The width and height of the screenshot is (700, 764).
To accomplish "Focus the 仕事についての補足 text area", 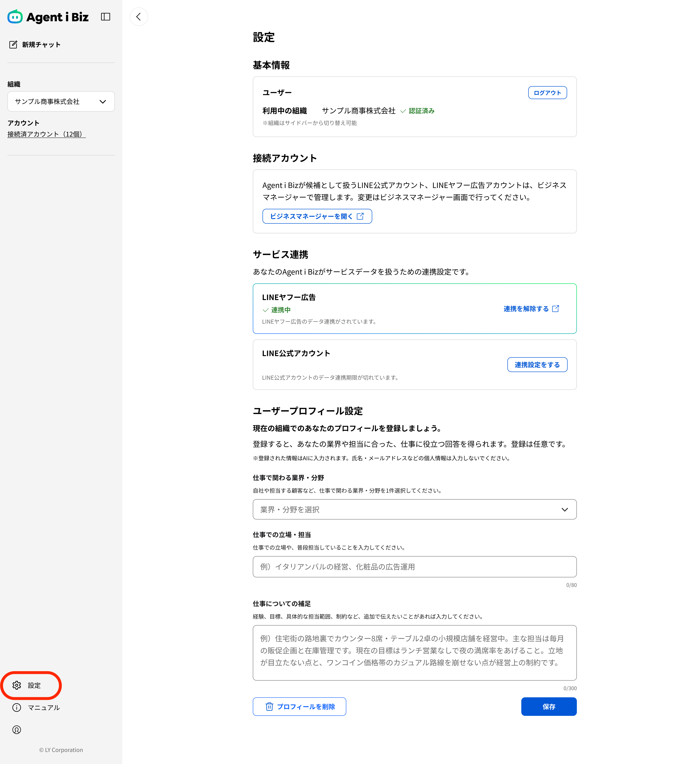I will (x=415, y=653).
